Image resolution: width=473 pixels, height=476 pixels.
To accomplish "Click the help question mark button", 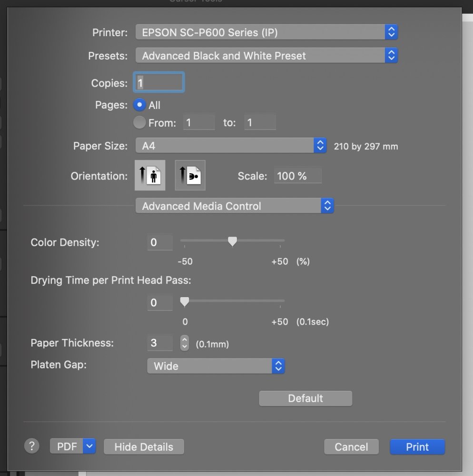I will 31,446.
